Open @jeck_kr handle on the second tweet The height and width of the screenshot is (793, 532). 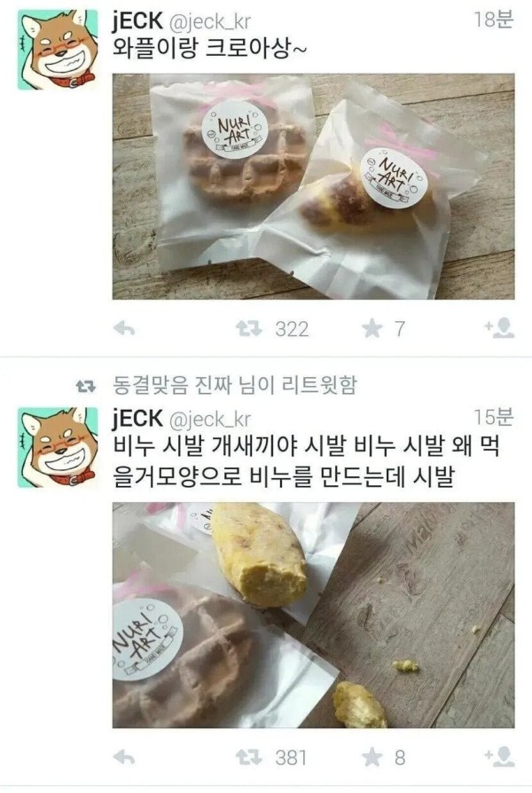(209, 420)
